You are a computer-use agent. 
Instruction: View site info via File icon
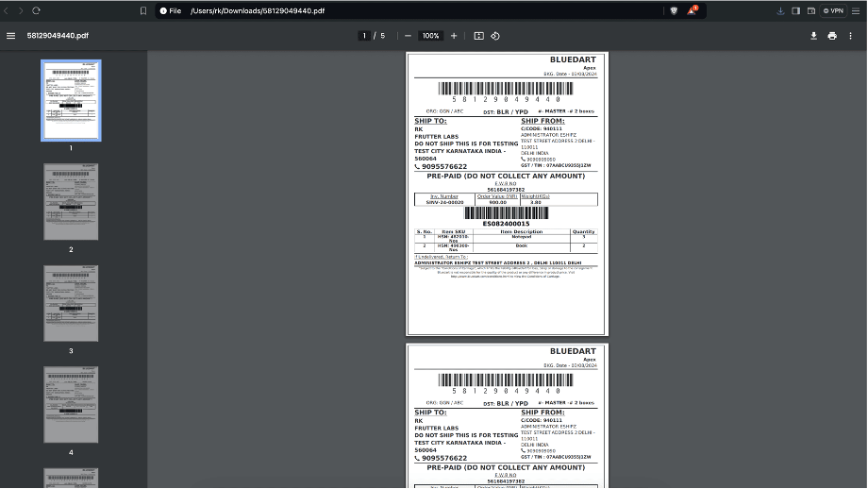pos(171,10)
